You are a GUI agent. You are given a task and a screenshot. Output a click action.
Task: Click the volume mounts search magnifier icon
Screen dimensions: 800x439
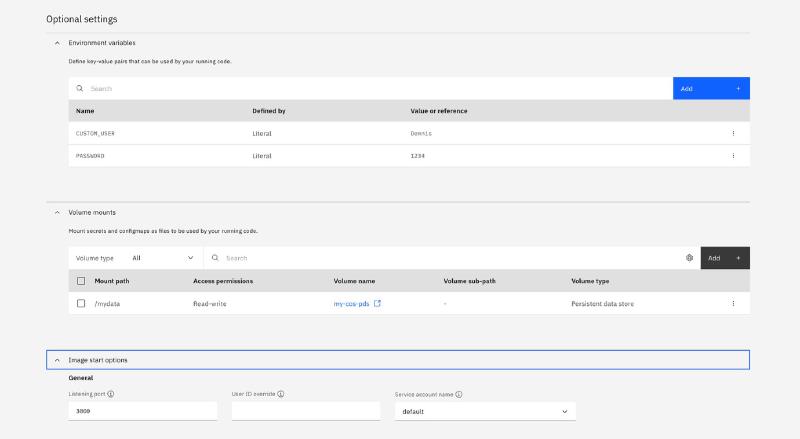(x=215, y=258)
